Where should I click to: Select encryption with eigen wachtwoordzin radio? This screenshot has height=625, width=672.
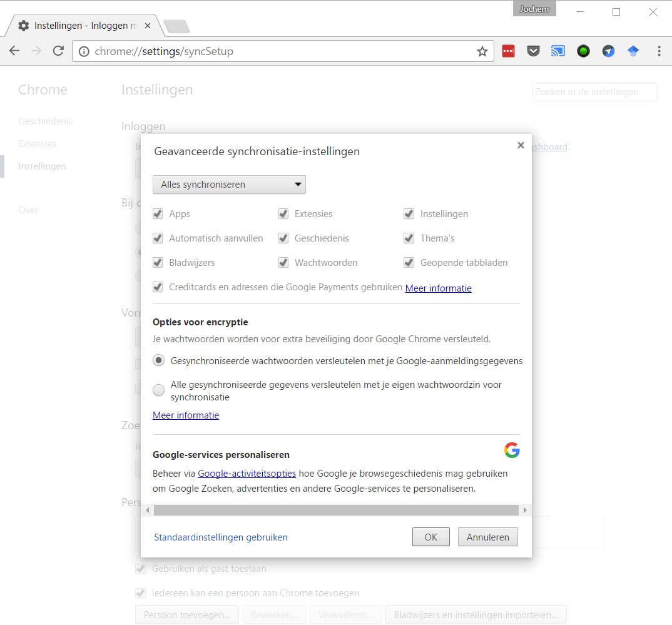[x=158, y=390]
